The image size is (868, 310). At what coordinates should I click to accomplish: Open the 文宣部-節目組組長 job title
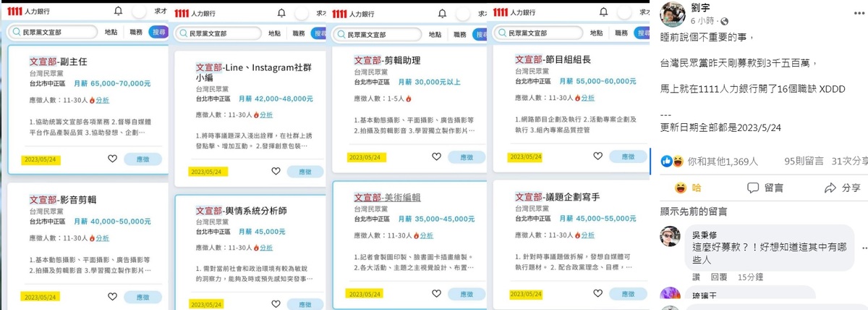click(x=553, y=60)
